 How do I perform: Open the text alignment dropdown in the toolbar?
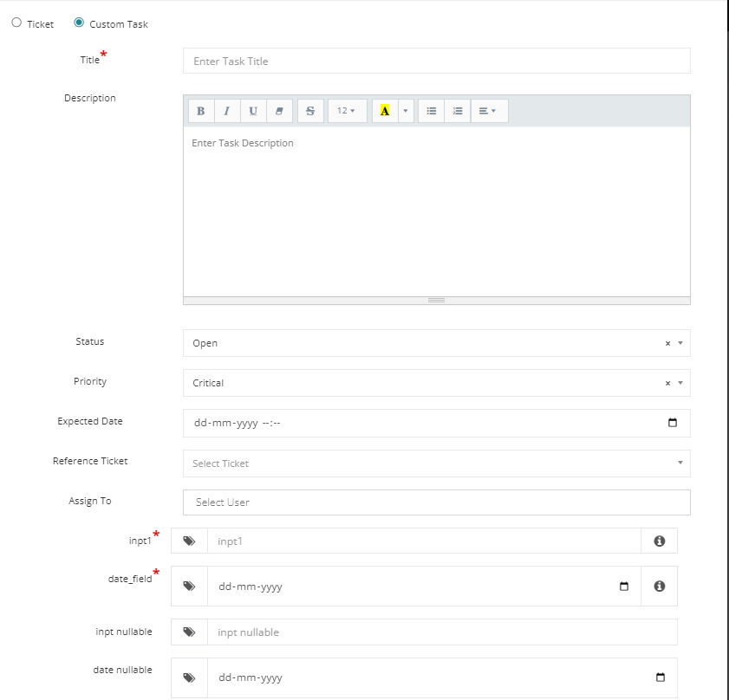(x=488, y=110)
